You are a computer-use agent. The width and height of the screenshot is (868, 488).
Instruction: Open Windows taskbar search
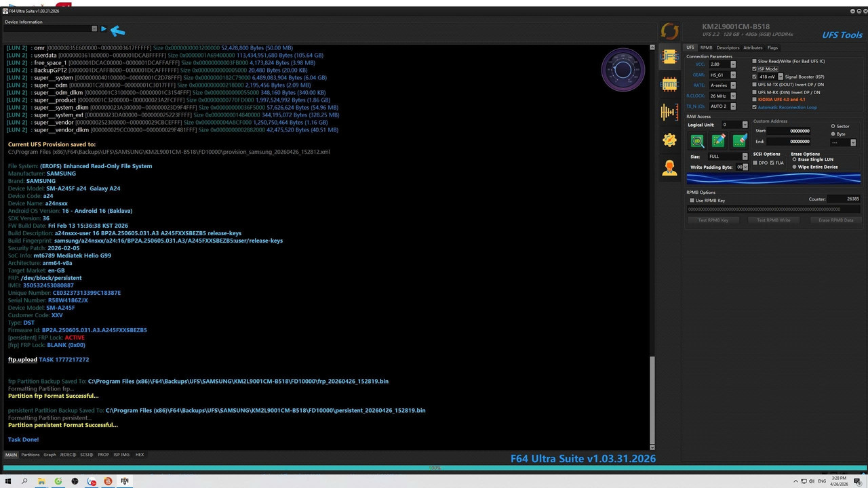pyautogui.click(x=24, y=481)
